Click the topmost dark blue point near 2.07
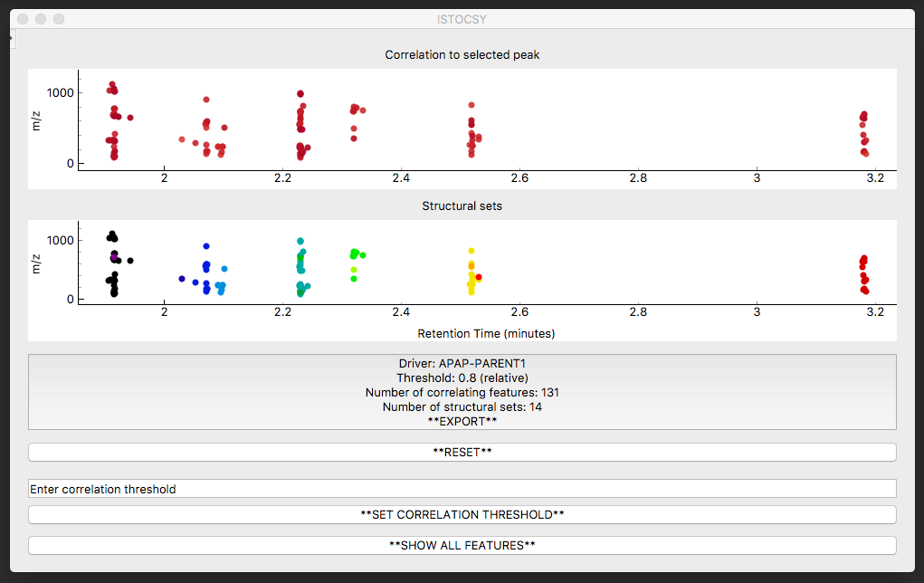 tap(206, 246)
